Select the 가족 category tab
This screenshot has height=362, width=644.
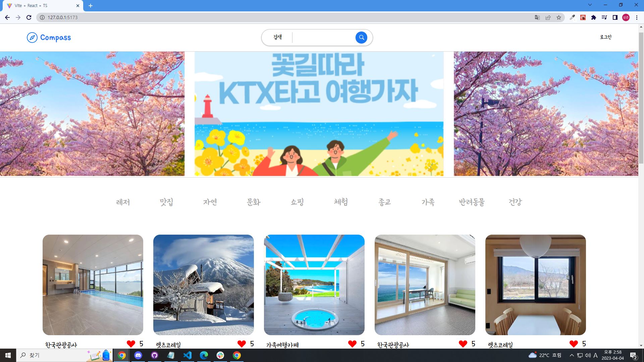coord(428,202)
